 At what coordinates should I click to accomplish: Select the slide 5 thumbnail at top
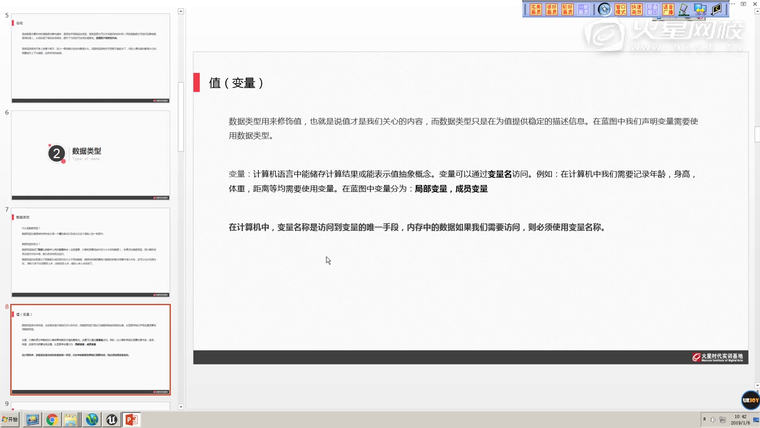click(90, 57)
